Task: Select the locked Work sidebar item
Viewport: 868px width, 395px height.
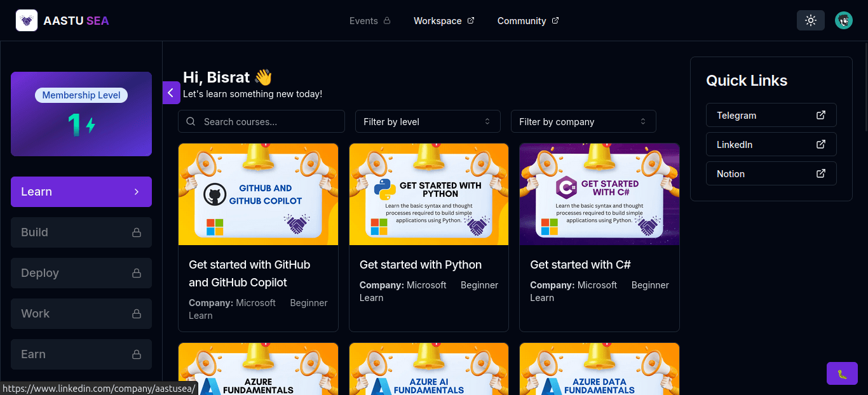Action: coord(81,314)
